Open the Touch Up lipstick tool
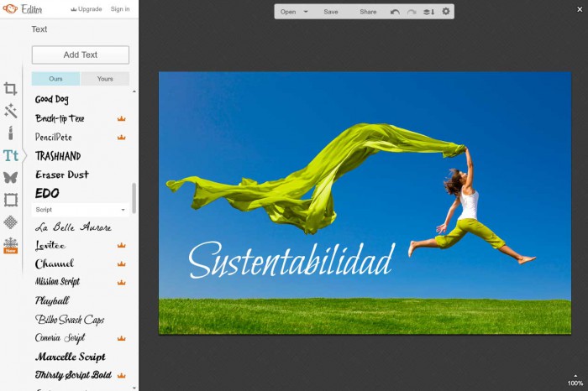 pos(10,133)
